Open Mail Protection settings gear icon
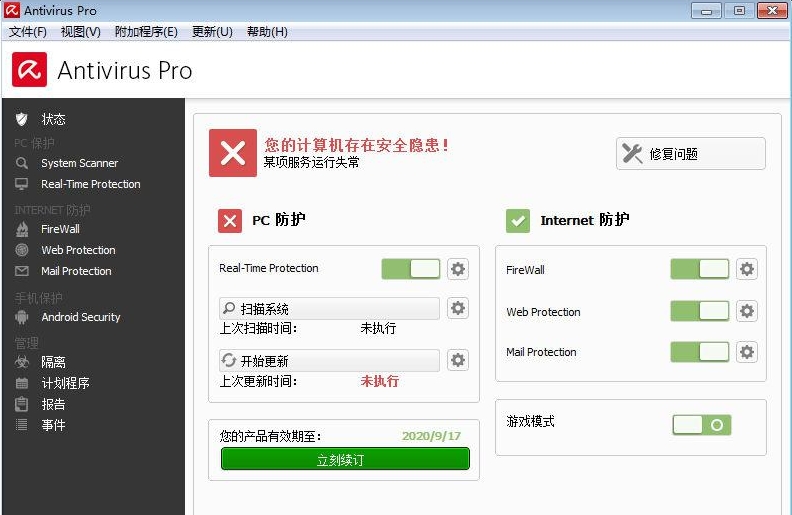 click(x=747, y=352)
